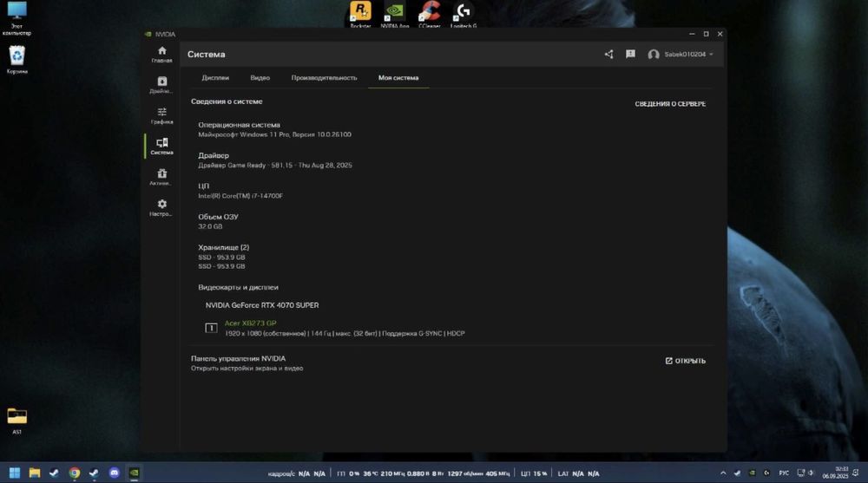Show hidden tray icons chevron
This screenshot has width=868, height=483.
[x=723, y=473]
